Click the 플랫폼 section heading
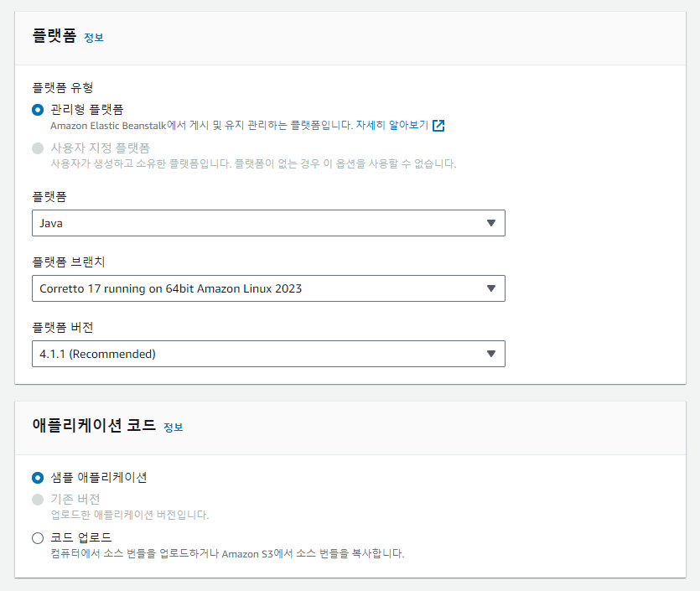 [54, 36]
